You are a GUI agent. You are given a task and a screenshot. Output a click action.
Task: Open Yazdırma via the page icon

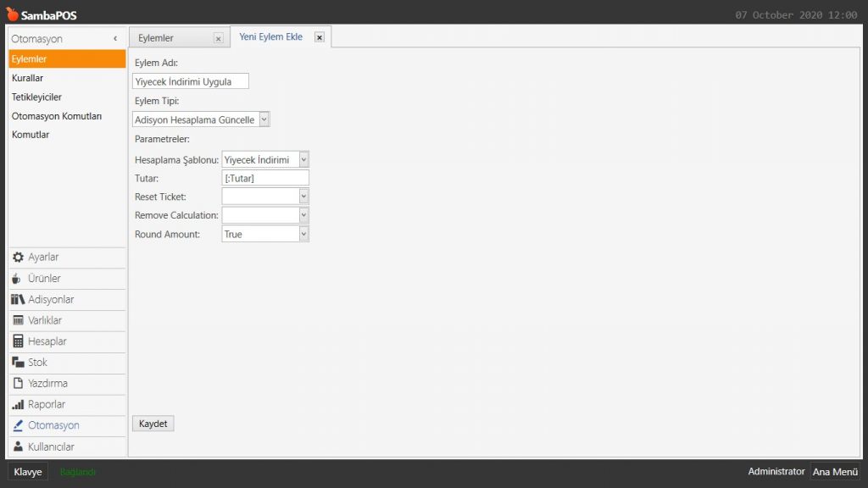[18, 384]
